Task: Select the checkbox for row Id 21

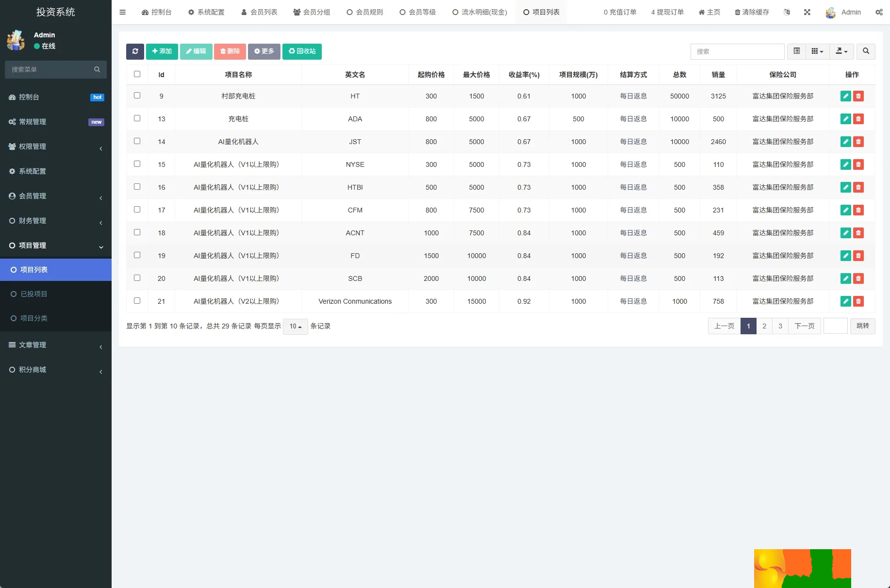Action: coord(137,301)
